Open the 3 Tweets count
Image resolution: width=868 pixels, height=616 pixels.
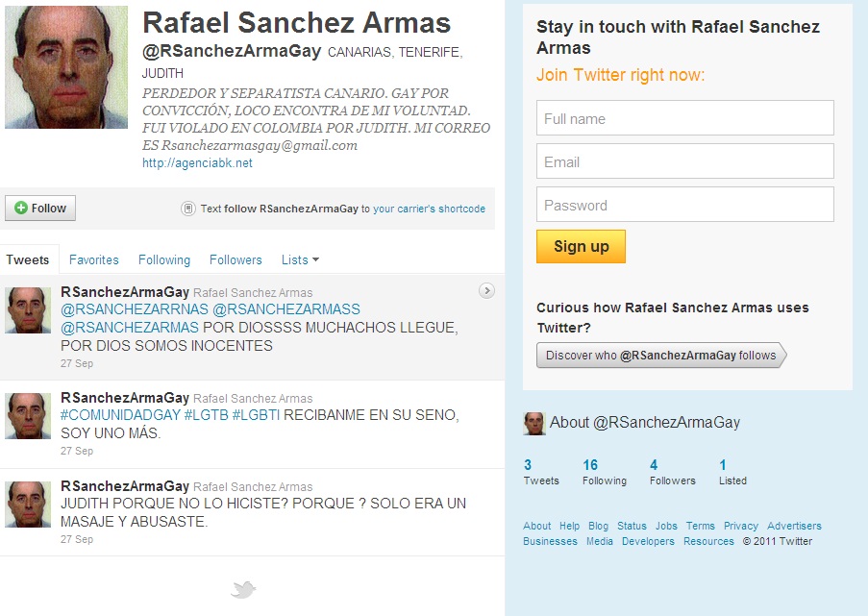541,472
